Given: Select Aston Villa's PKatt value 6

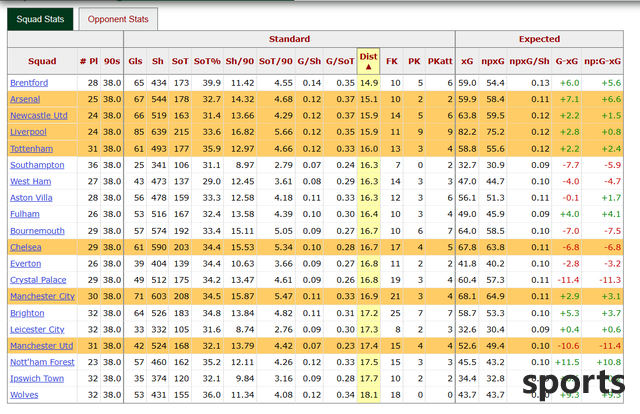Looking at the screenshot, I should 450,198.
